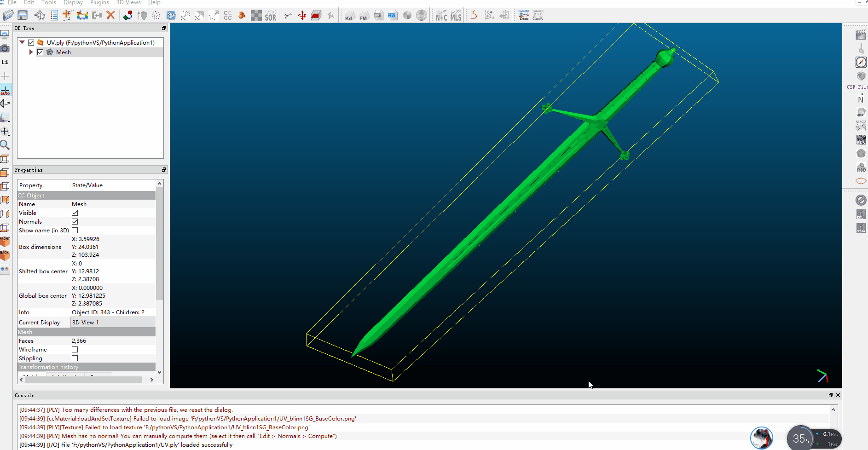The width and height of the screenshot is (868, 450).
Task: Click the CANUPO Create icon
Action: click(x=524, y=15)
